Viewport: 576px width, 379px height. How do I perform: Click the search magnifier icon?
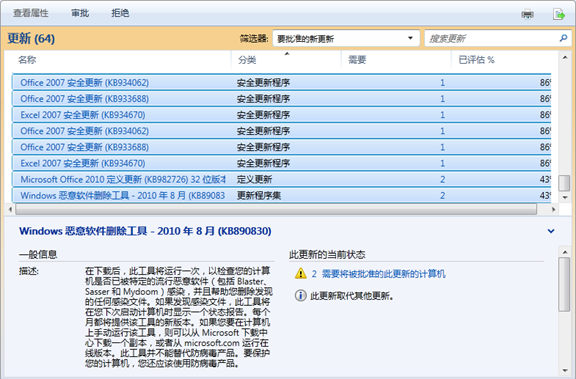(563, 38)
